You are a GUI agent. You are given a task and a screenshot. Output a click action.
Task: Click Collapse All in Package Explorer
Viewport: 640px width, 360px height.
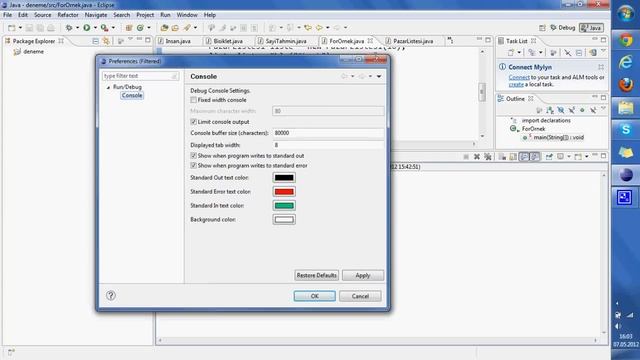[95, 41]
